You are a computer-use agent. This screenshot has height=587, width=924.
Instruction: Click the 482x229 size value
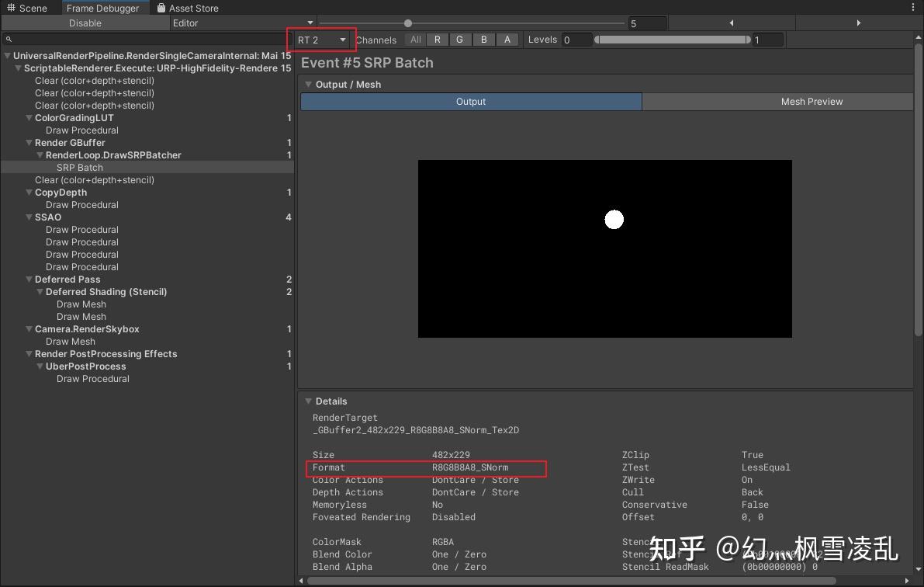pos(451,455)
